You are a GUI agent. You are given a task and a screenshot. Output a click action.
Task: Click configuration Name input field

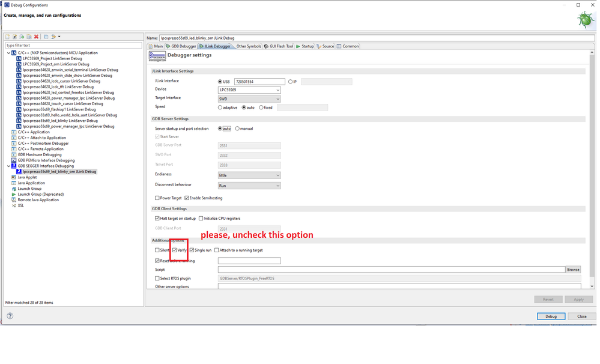pos(377,38)
